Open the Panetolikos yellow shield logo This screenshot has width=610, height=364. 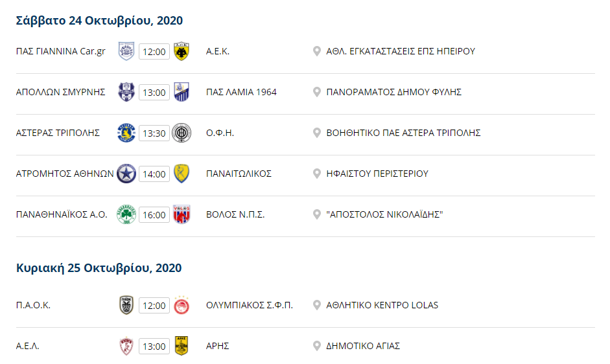(x=182, y=174)
